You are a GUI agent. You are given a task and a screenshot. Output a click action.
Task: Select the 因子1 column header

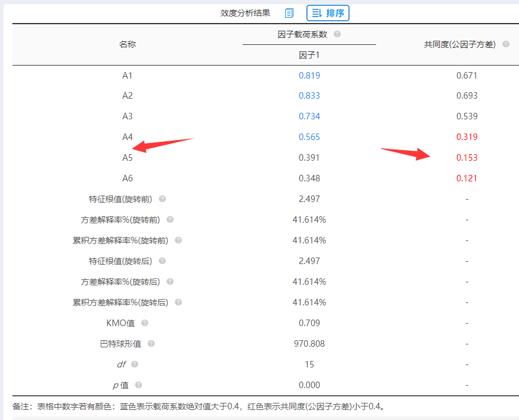tap(309, 55)
